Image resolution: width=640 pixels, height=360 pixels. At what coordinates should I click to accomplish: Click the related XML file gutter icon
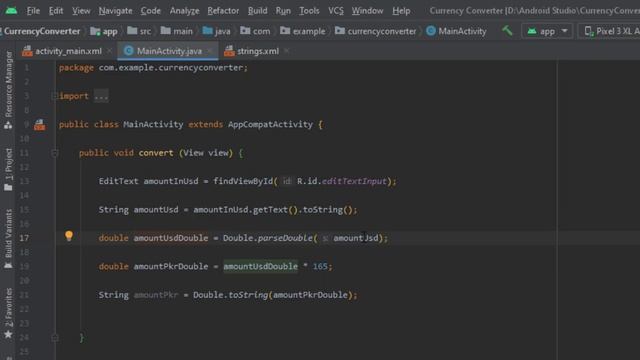tap(40, 124)
